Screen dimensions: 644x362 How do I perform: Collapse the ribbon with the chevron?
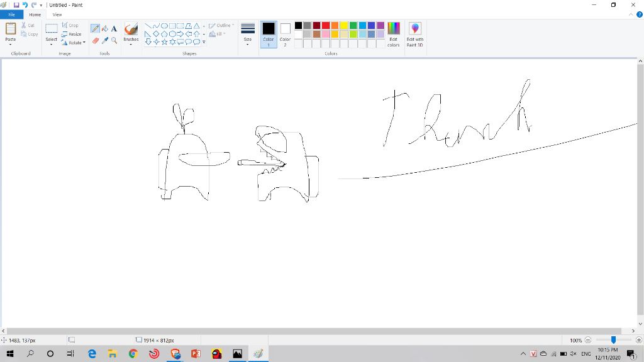pos(631,14)
